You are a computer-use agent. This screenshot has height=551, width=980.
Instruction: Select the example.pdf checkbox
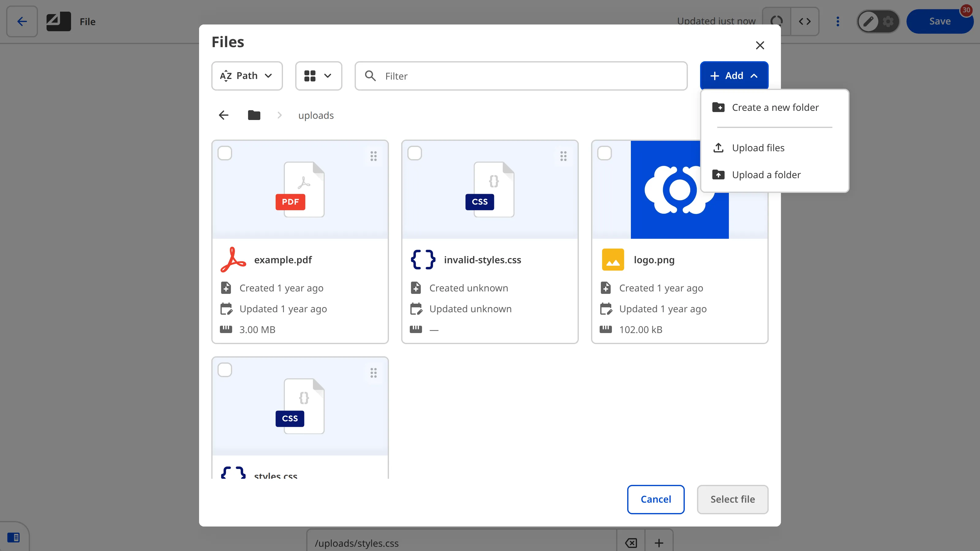(225, 153)
